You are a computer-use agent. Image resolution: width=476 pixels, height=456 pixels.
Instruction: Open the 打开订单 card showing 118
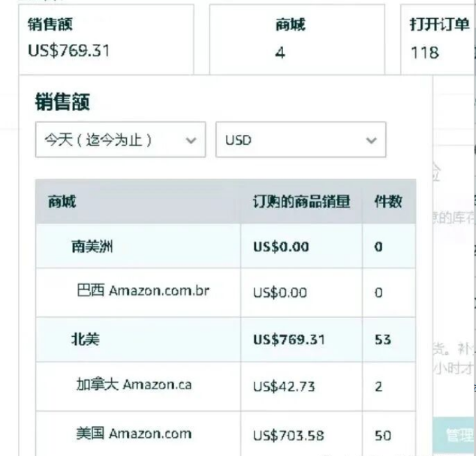pos(438,39)
